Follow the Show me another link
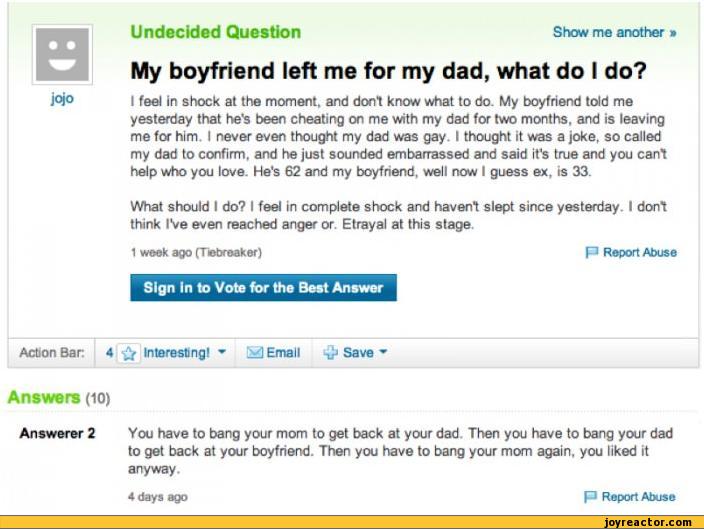Screen dimensions: 704x529 pyautogui.click(x=614, y=32)
